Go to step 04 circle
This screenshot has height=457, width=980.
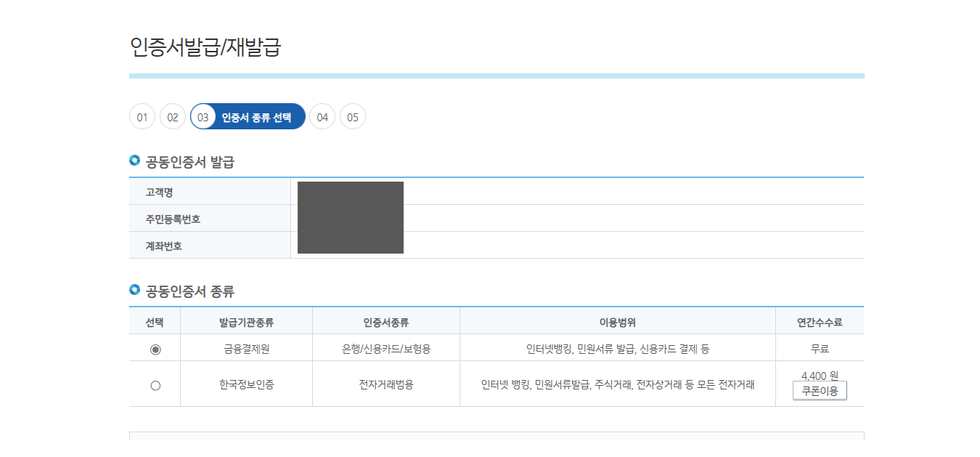[x=322, y=117]
